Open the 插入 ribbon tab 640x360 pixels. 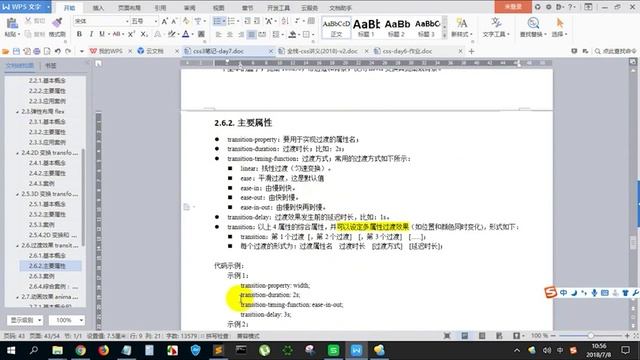(x=98, y=8)
